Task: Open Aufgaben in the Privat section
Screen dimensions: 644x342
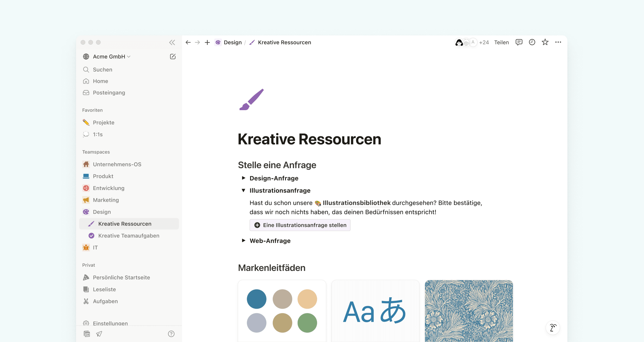Action: pyautogui.click(x=129, y=301)
